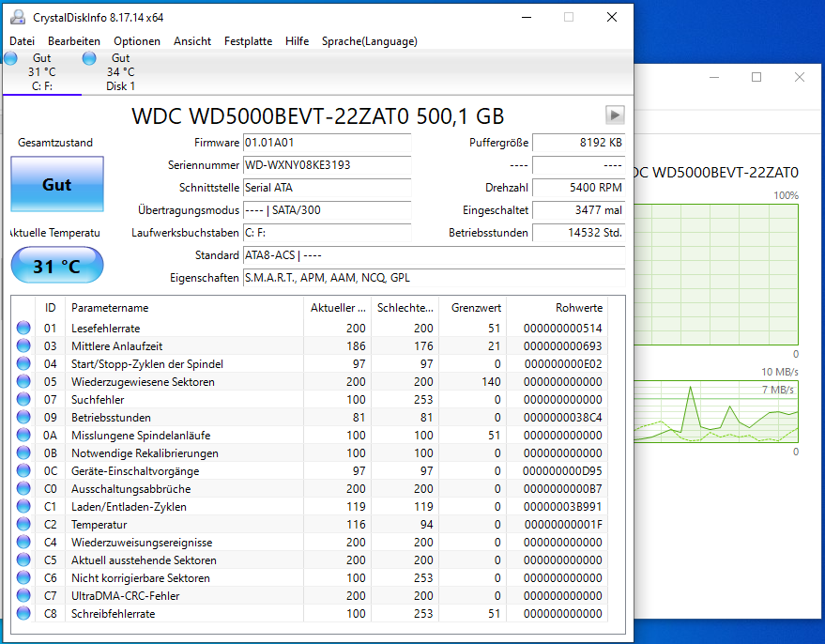
Task: Click the 100% activity graph in background window
Action: click(x=716, y=275)
